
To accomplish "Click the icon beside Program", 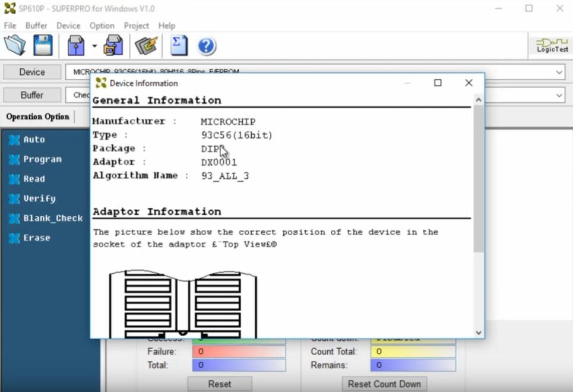I will tap(14, 159).
